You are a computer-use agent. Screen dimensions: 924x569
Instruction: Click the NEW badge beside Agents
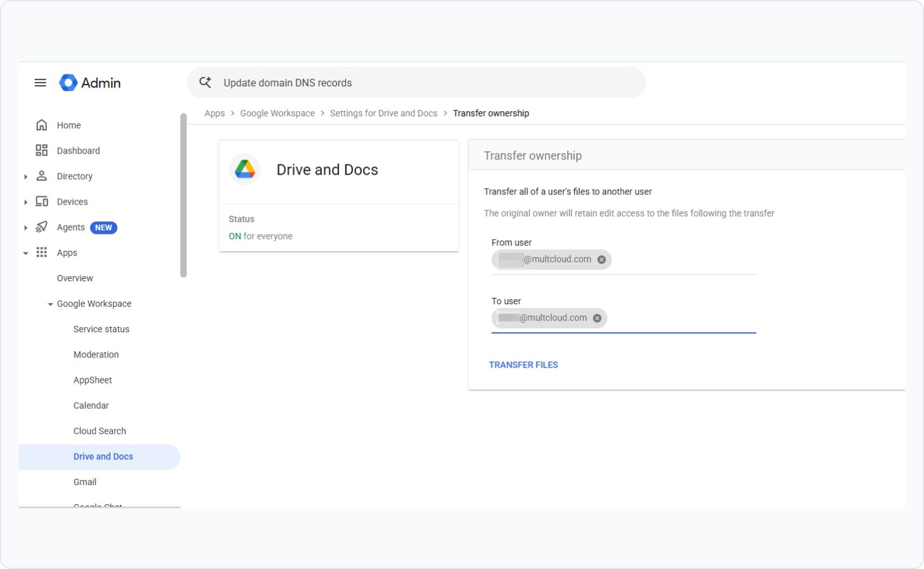(103, 227)
